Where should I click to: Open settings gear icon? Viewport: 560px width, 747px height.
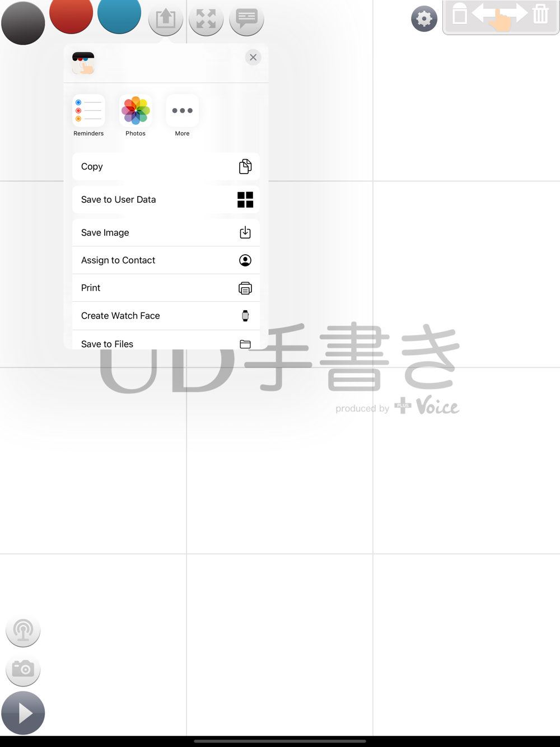pos(424,19)
